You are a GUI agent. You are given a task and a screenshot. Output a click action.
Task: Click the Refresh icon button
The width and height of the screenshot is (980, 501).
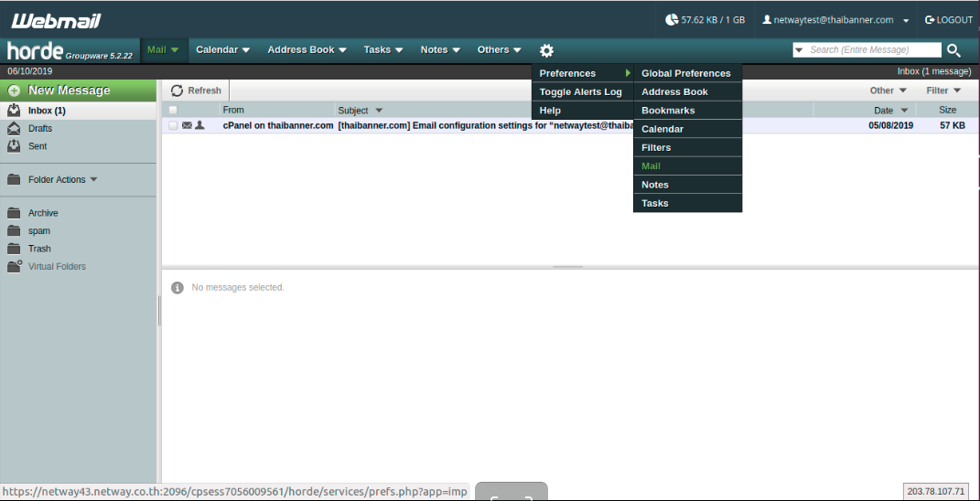point(177,91)
